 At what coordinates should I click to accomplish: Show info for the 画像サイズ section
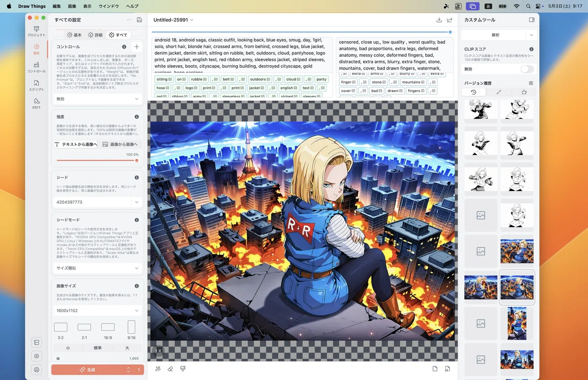click(137, 285)
